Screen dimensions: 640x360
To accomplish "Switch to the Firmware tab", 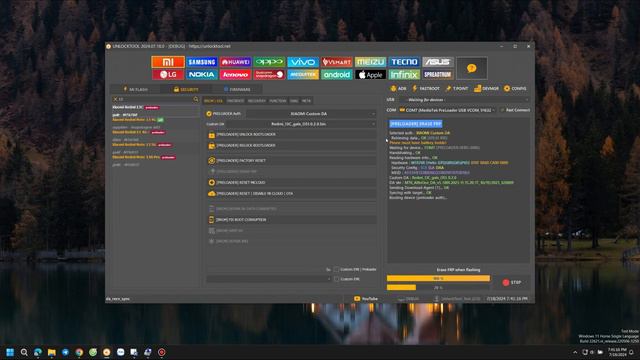I will click(237, 89).
